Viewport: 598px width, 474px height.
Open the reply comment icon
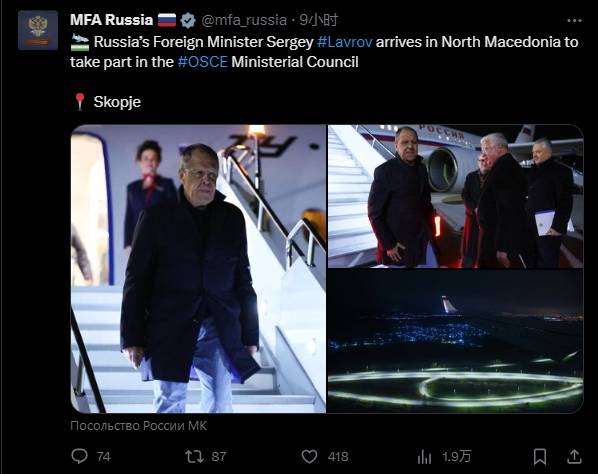(x=79, y=456)
